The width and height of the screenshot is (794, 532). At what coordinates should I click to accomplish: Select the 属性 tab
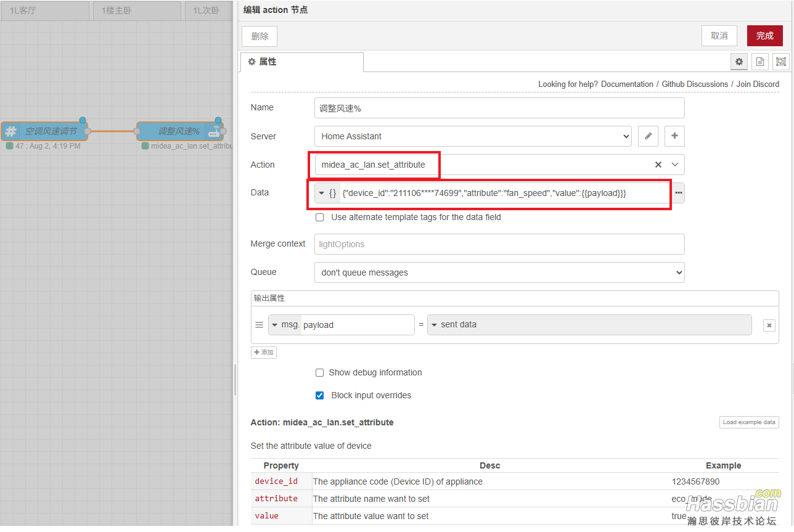pyautogui.click(x=301, y=62)
